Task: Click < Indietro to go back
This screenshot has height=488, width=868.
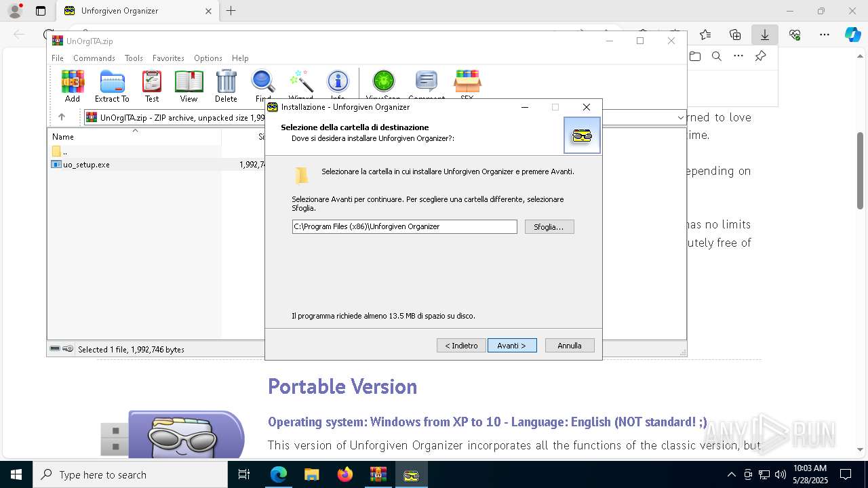Action: [461, 346]
